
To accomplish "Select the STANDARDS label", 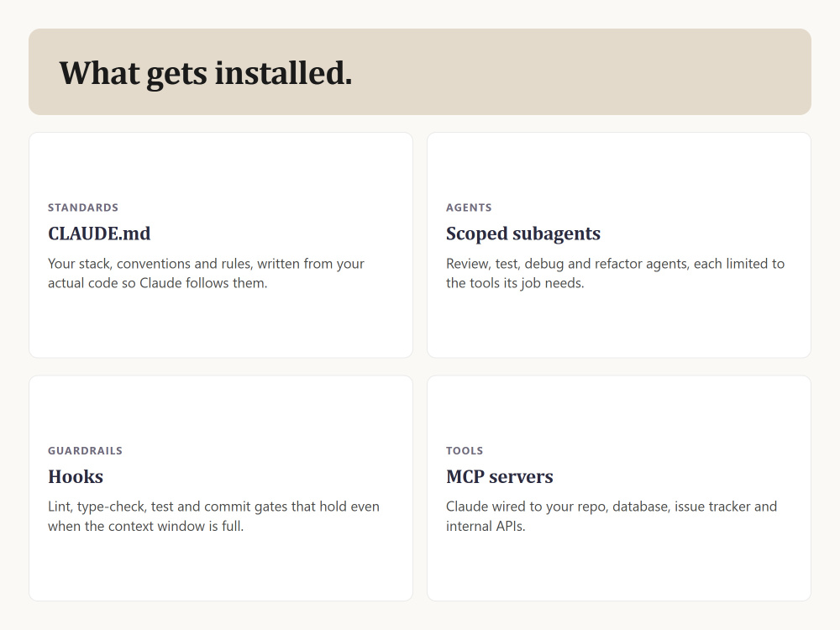I will [x=83, y=207].
